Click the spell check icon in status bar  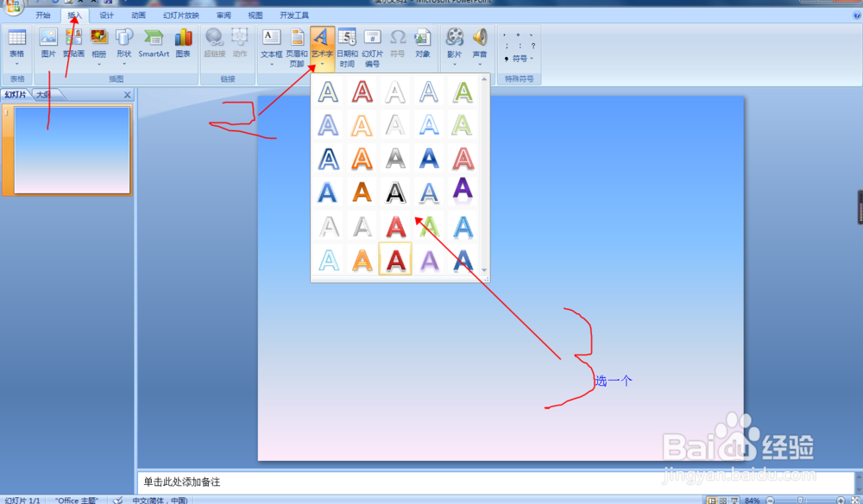(117, 501)
